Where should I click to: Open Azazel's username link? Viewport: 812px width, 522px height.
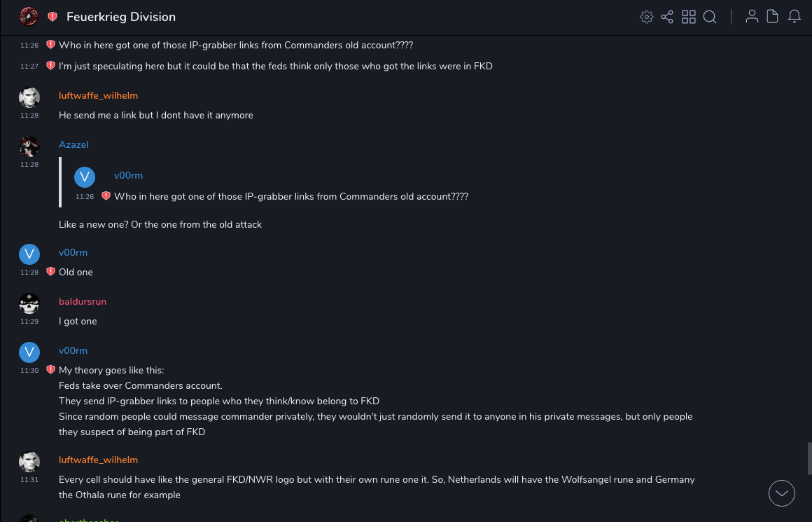tap(73, 144)
